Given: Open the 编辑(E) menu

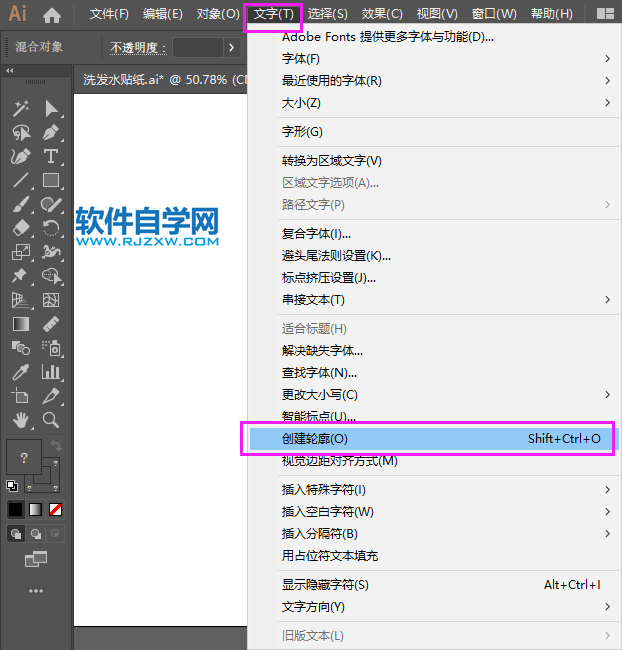Looking at the screenshot, I should tap(163, 14).
